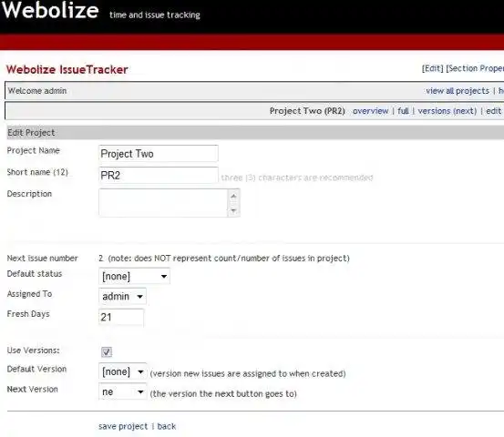
Task: Open the Default status dropdown
Action: [134, 277]
